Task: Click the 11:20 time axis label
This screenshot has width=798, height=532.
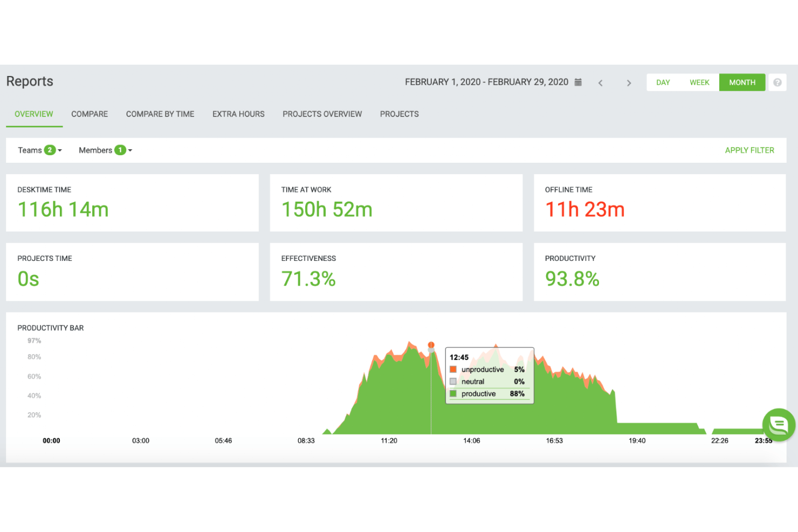Action: (389, 441)
